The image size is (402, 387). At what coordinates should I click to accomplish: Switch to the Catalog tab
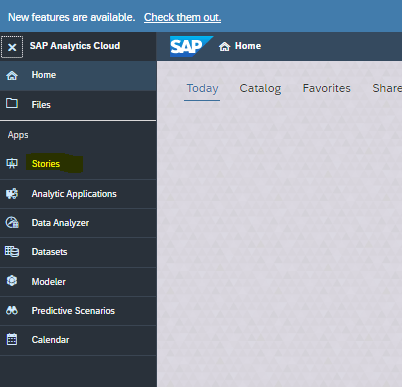coord(260,88)
